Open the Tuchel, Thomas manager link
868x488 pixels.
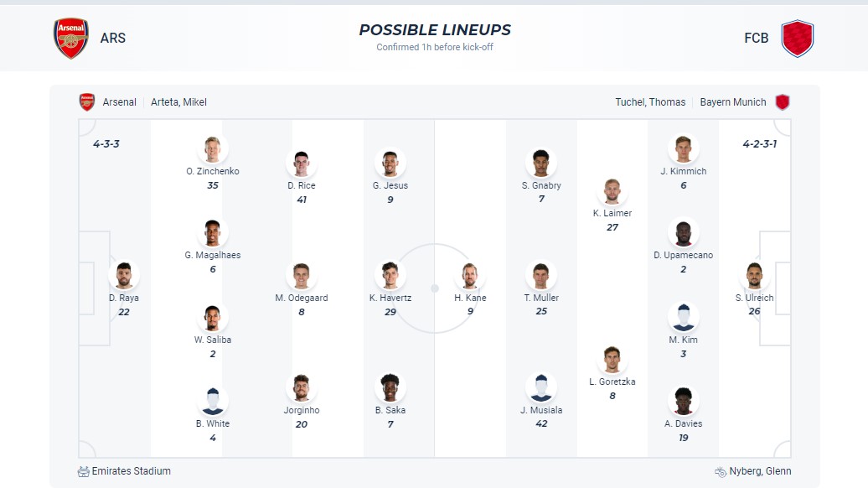click(x=650, y=102)
